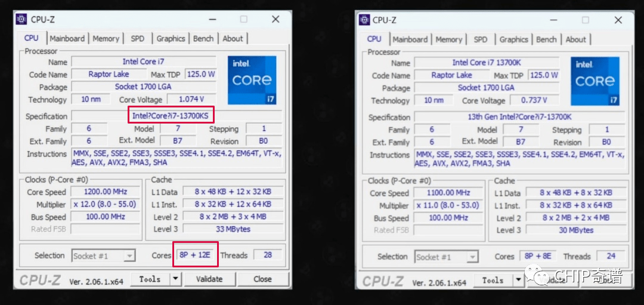The height and width of the screenshot is (305, 644).
Task: Open Mainboard tab in left CPU-Z window
Action: pos(67,39)
